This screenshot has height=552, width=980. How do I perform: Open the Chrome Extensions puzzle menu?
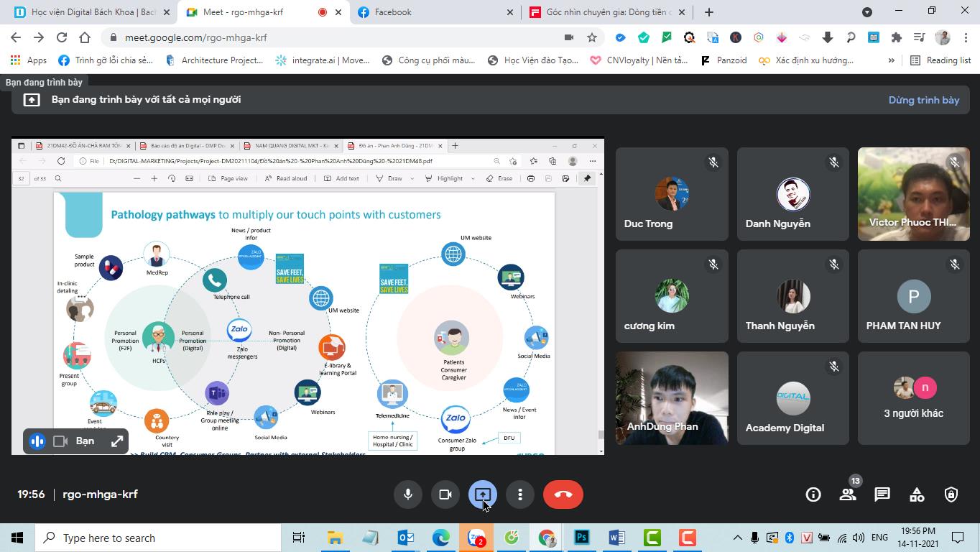click(896, 37)
